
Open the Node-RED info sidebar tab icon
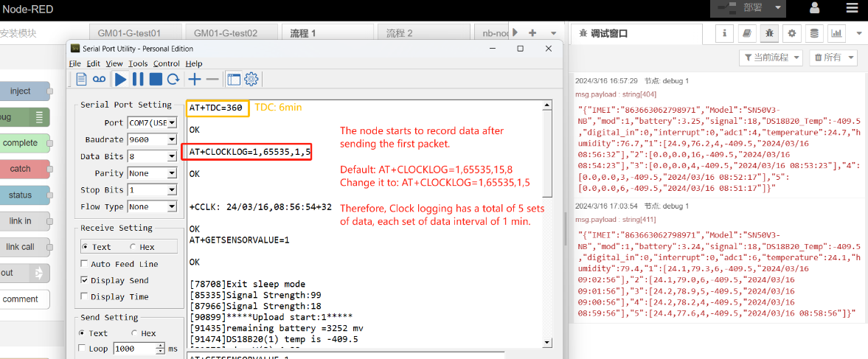[725, 34]
